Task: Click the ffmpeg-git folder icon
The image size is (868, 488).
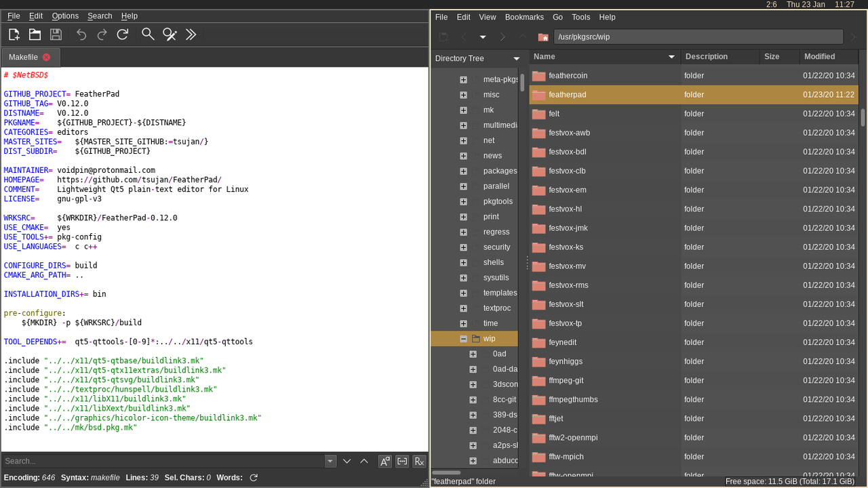Action: [x=538, y=380]
